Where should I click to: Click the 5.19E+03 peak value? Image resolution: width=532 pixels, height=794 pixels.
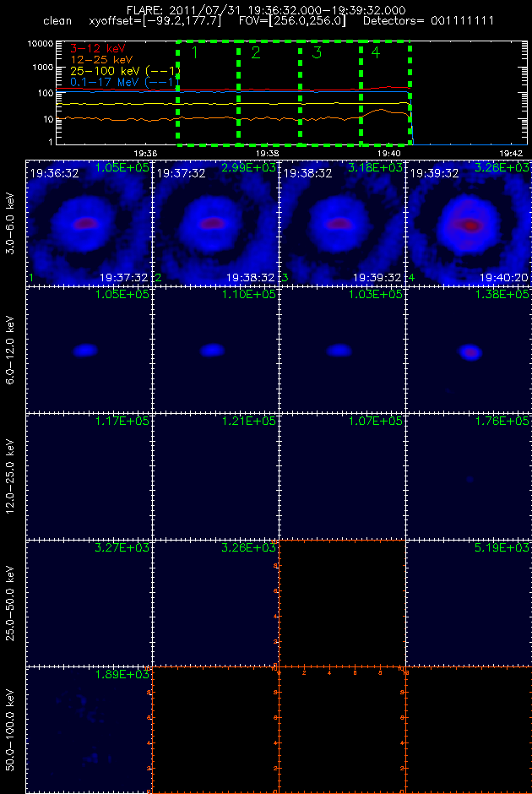[502, 547]
